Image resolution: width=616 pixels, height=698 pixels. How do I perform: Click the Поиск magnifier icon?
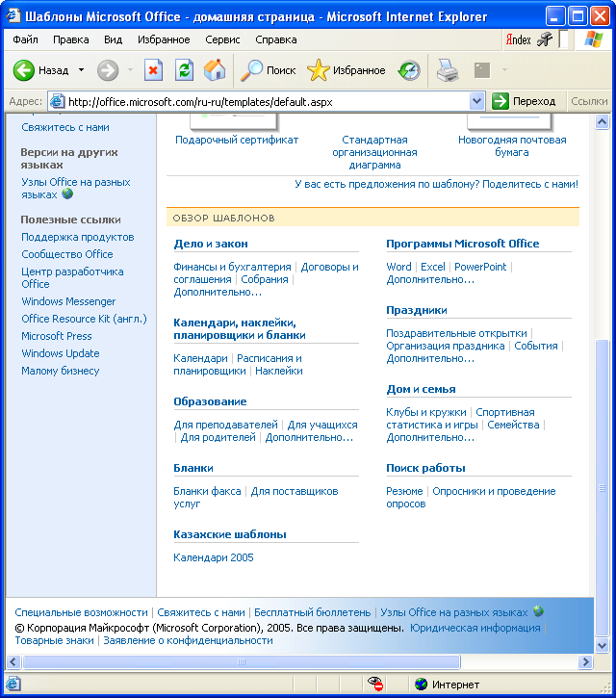[251, 70]
